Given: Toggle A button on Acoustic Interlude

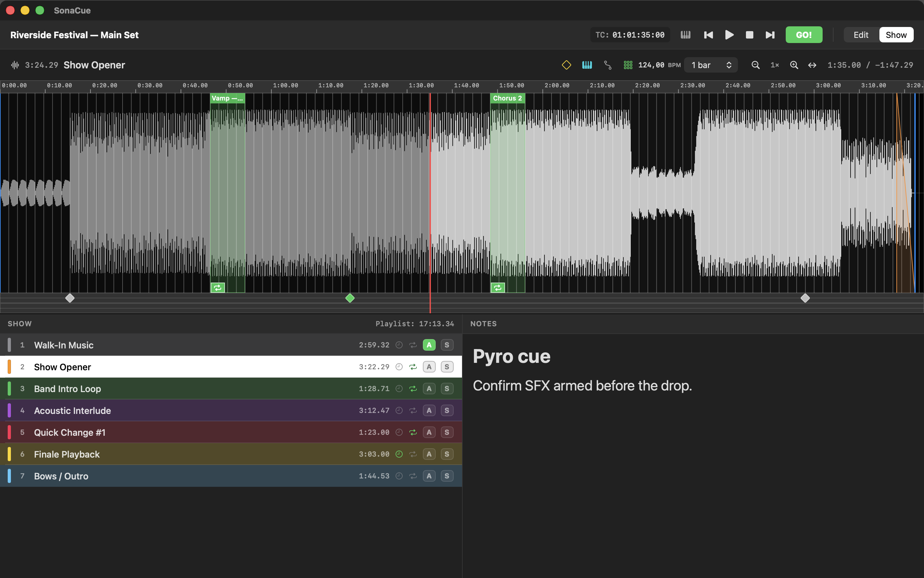Looking at the screenshot, I should (429, 410).
